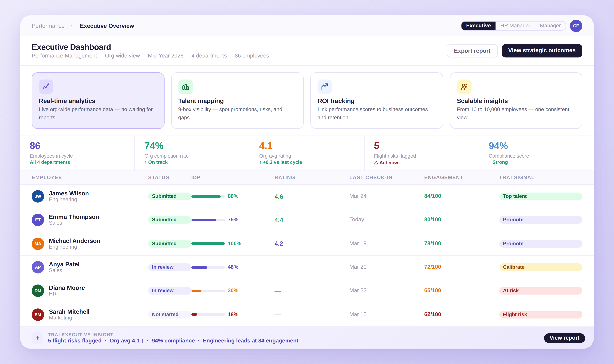Click the ROI tracking trend arrow icon
614x364 pixels.
[324, 87]
